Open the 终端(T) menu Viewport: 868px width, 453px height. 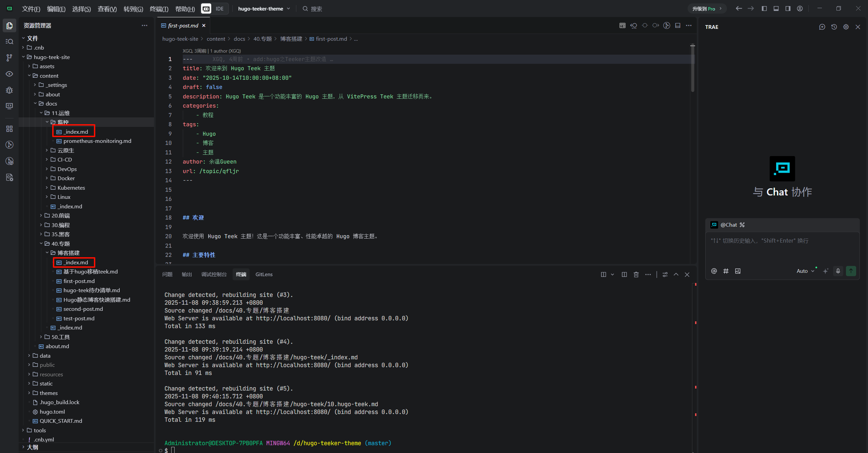pos(159,9)
